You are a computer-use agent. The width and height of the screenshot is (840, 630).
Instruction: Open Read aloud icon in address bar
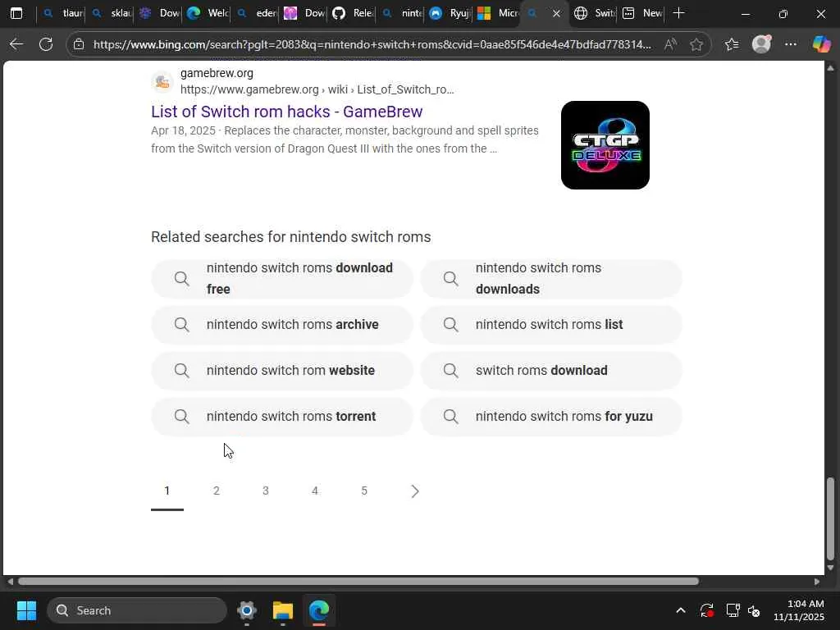[x=669, y=44]
